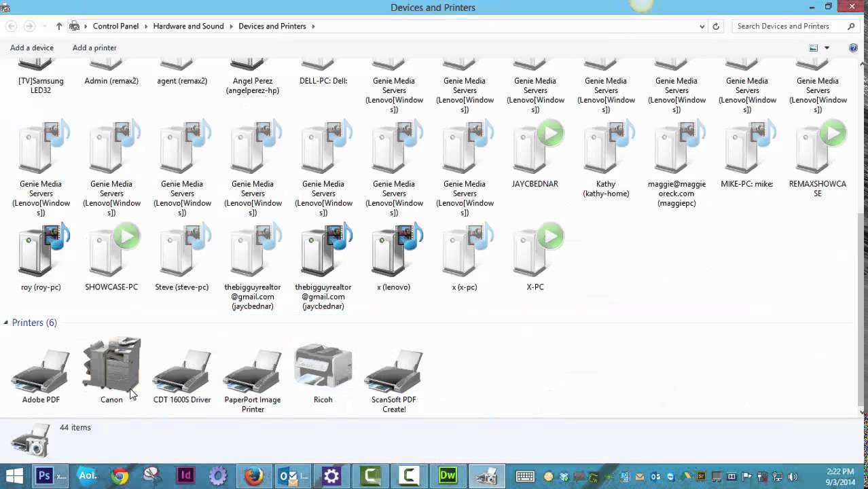Select the thebigguyrealtor device with faded icon
The height and width of the screenshot is (489, 868).
[253, 268]
